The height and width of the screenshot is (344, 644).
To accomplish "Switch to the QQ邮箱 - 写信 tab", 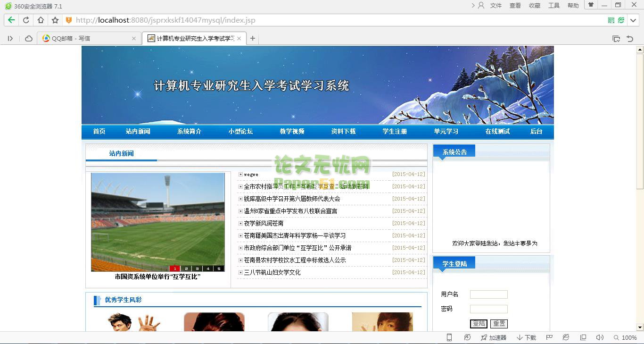I will 90,39.
